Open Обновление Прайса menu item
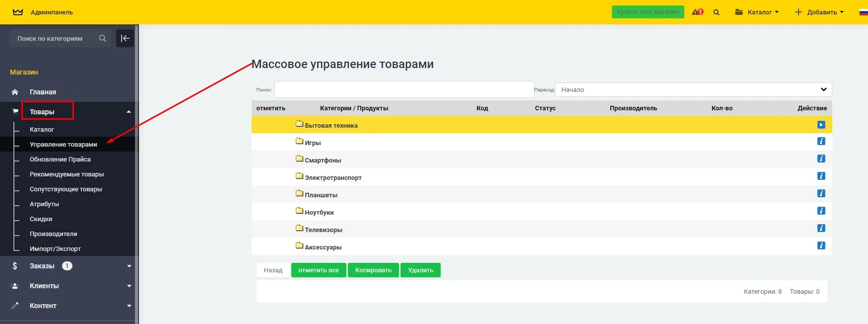Image resolution: width=868 pixels, height=324 pixels. (x=60, y=159)
